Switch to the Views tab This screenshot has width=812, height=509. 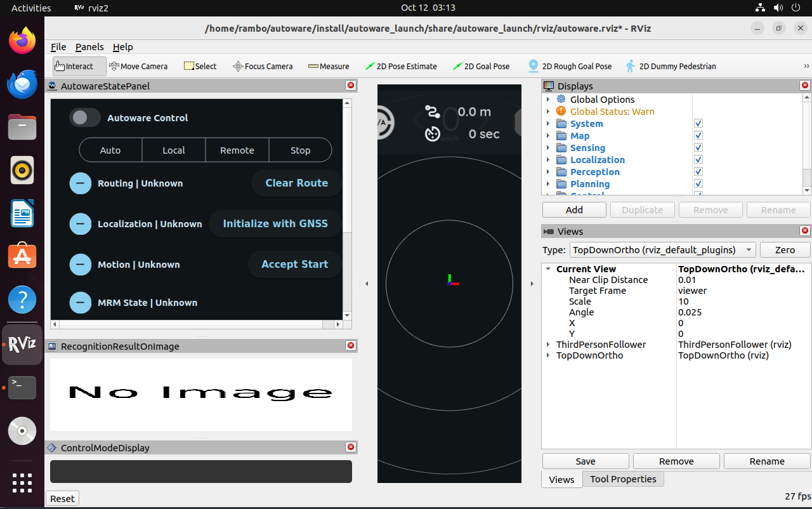pyautogui.click(x=561, y=480)
